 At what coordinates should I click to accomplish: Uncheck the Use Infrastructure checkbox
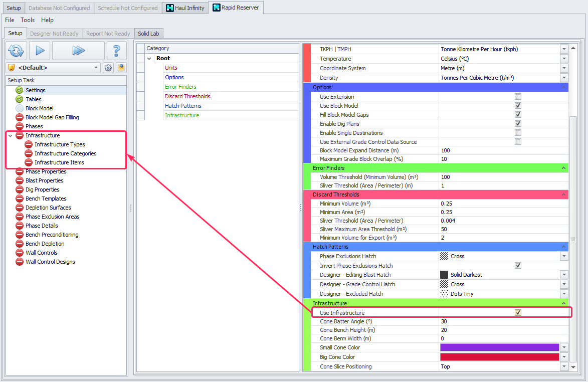[518, 313]
